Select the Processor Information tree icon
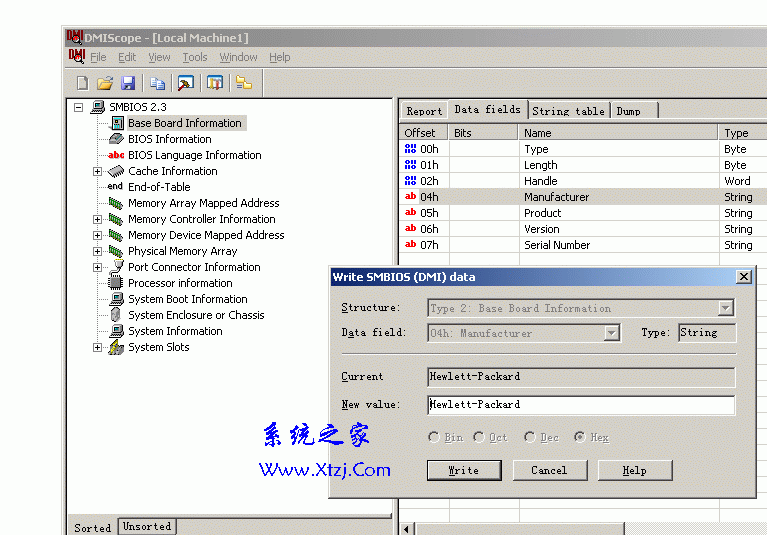767x535 pixels. [x=116, y=283]
